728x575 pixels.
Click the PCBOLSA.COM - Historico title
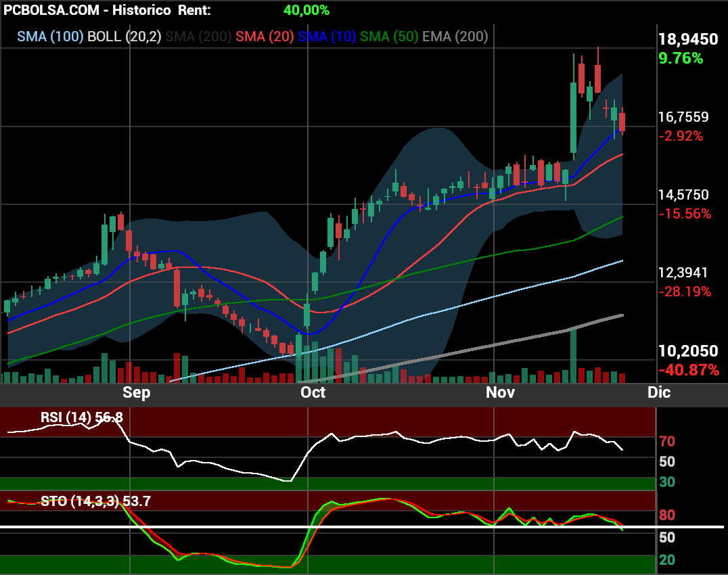pyautogui.click(x=87, y=10)
